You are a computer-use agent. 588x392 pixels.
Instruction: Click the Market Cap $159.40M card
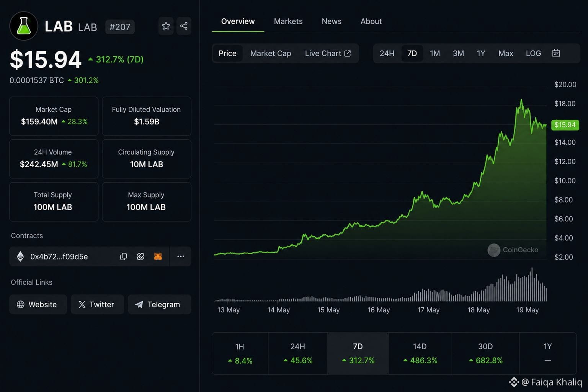coord(54,116)
